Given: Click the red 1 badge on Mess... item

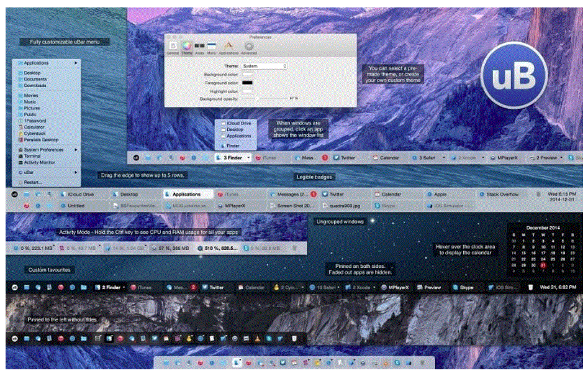Looking at the screenshot, I should point(325,158).
